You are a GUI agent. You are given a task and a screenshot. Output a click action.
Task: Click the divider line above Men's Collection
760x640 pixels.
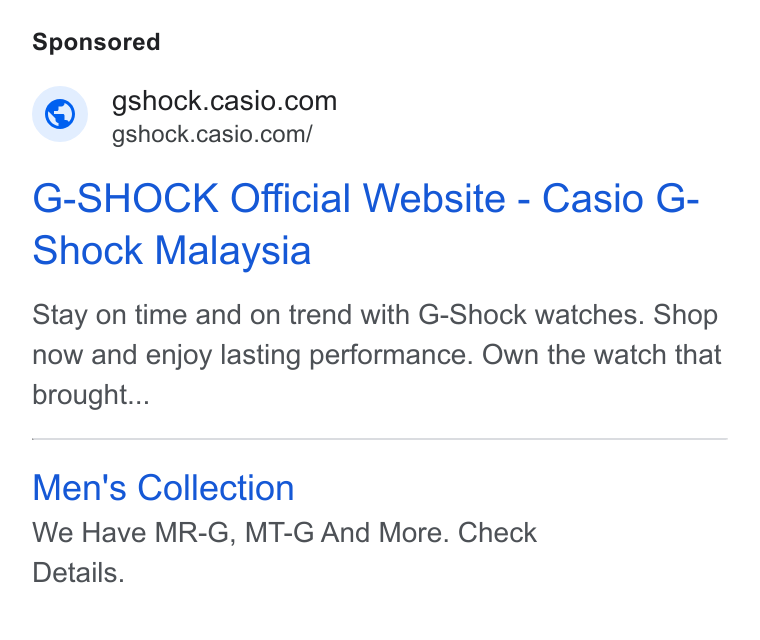380,439
